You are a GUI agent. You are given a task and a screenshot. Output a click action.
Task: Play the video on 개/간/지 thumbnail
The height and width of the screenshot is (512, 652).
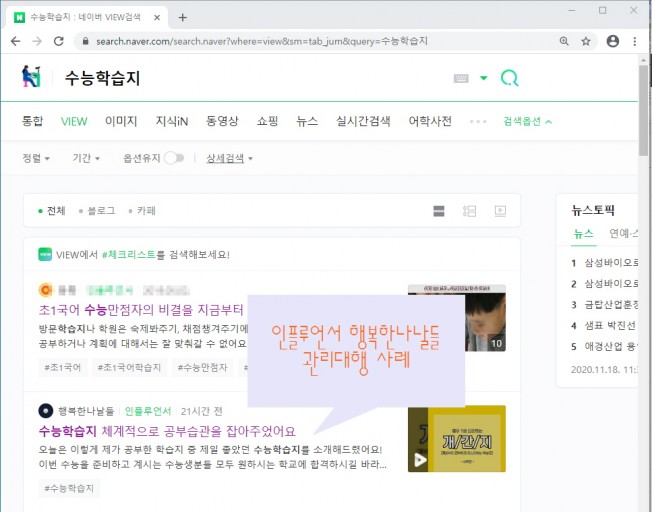[x=420, y=460]
